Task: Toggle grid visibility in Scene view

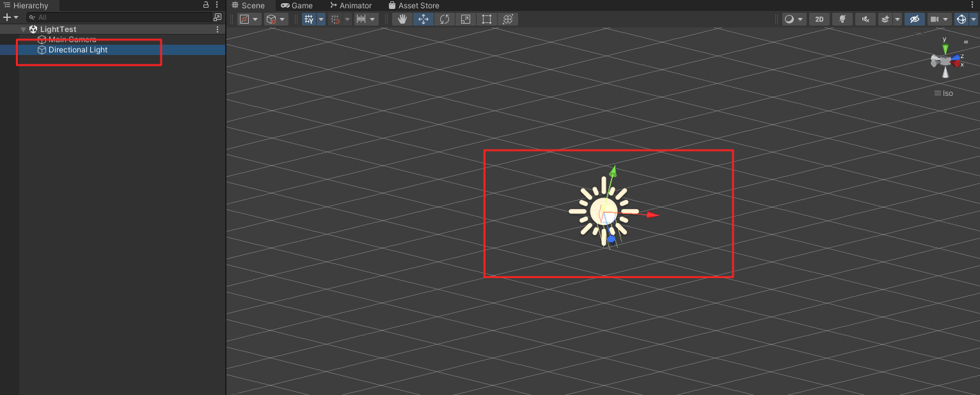Action: (309, 19)
